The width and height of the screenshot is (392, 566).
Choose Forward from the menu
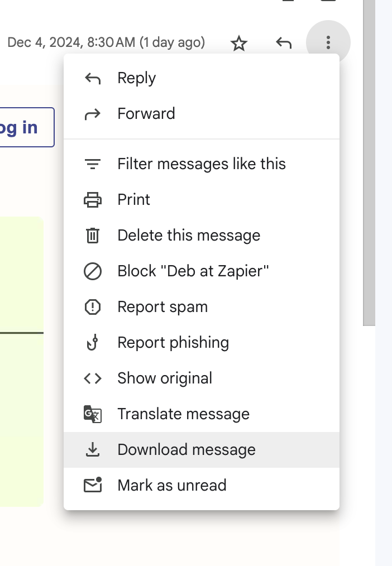(x=202, y=114)
